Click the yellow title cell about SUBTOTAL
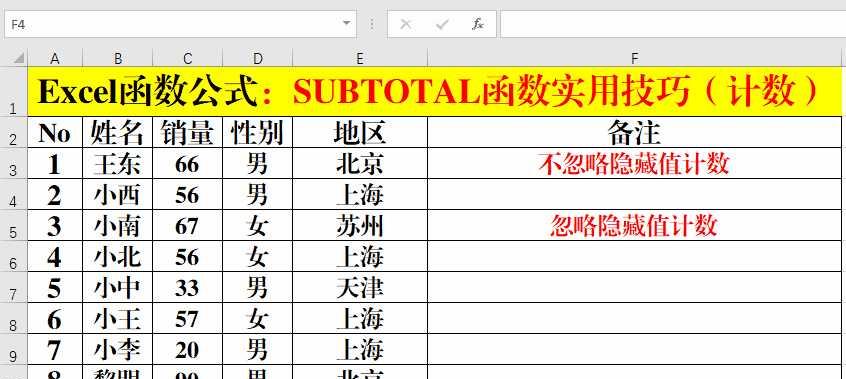 point(434,91)
